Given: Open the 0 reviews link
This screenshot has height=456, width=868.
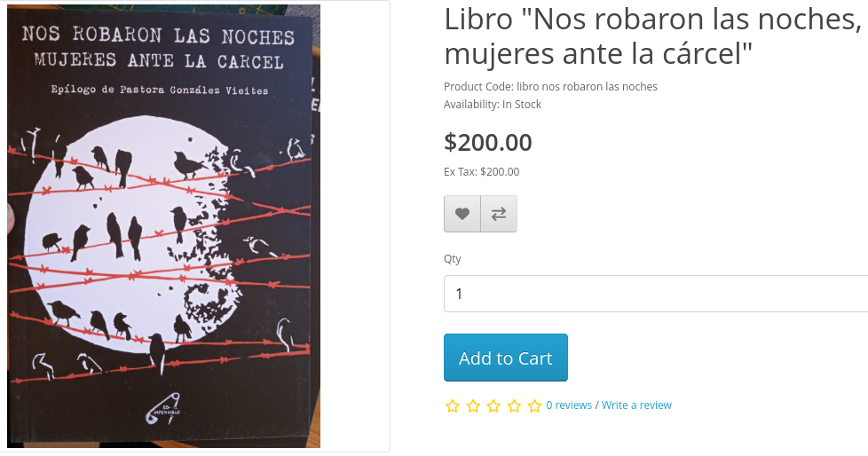Looking at the screenshot, I should [569, 405].
